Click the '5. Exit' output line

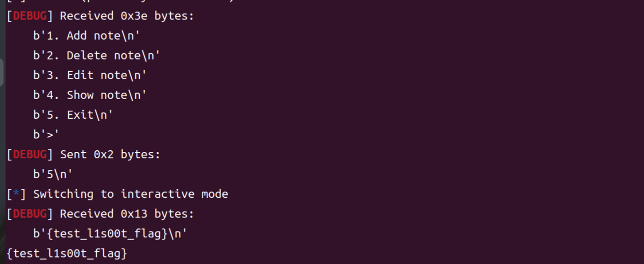(x=73, y=115)
